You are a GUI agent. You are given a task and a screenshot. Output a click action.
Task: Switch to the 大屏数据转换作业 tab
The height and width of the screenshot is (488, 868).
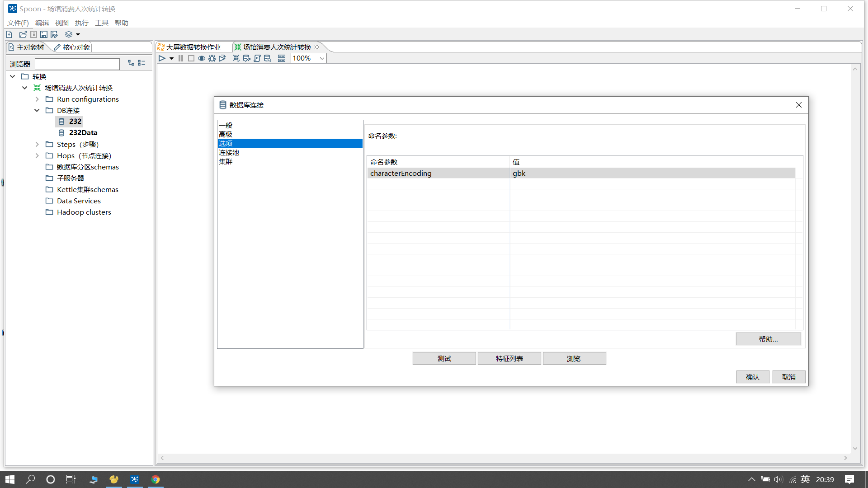click(193, 47)
